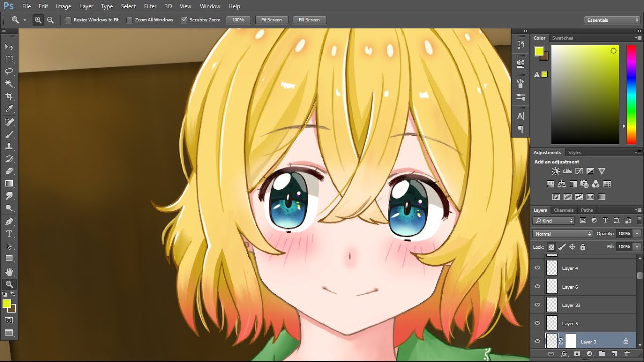Select the Path Selection tool
This screenshot has width=644, height=362.
[9, 246]
